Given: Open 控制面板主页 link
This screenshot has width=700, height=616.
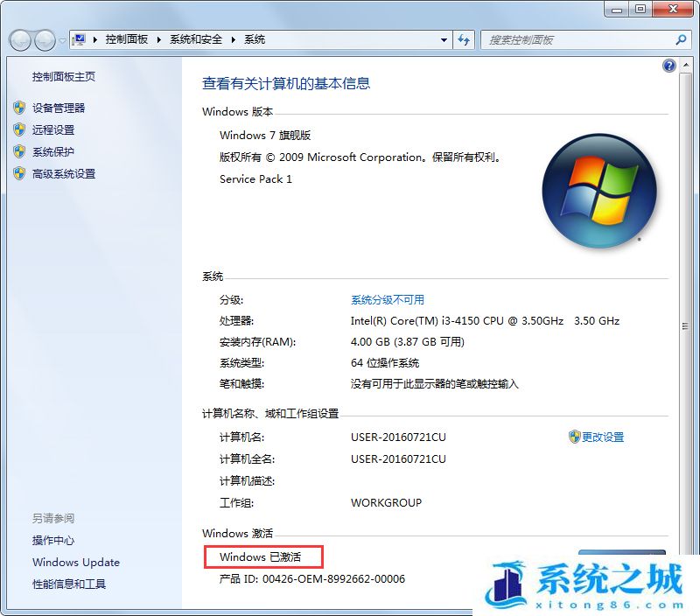Looking at the screenshot, I should point(64,77).
